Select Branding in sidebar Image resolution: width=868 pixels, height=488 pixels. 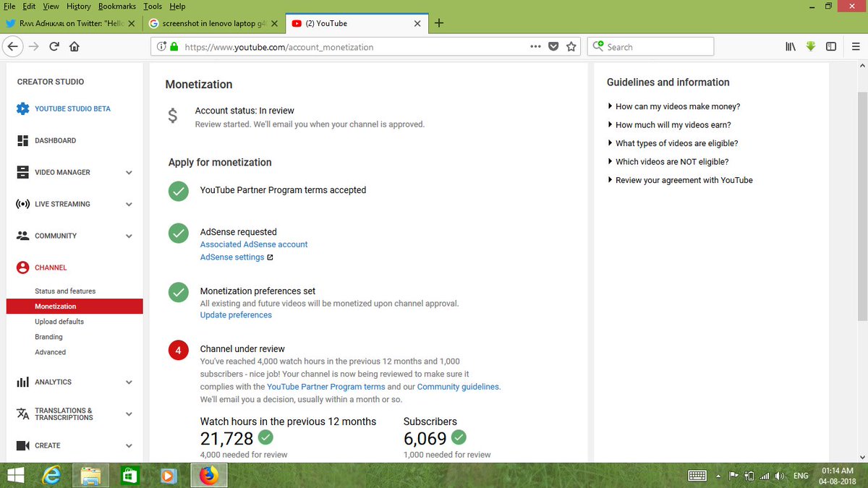coord(48,337)
